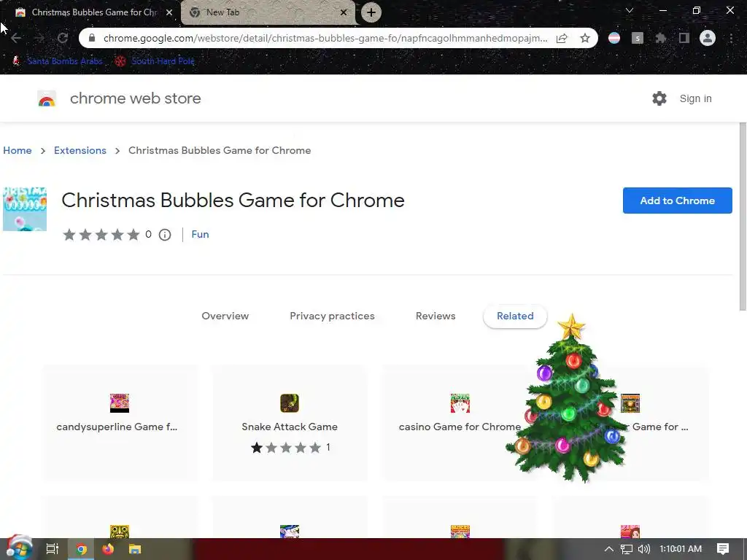The height and width of the screenshot is (560, 747).
Task: Open Chrome three-dot menu
Action: point(731,38)
